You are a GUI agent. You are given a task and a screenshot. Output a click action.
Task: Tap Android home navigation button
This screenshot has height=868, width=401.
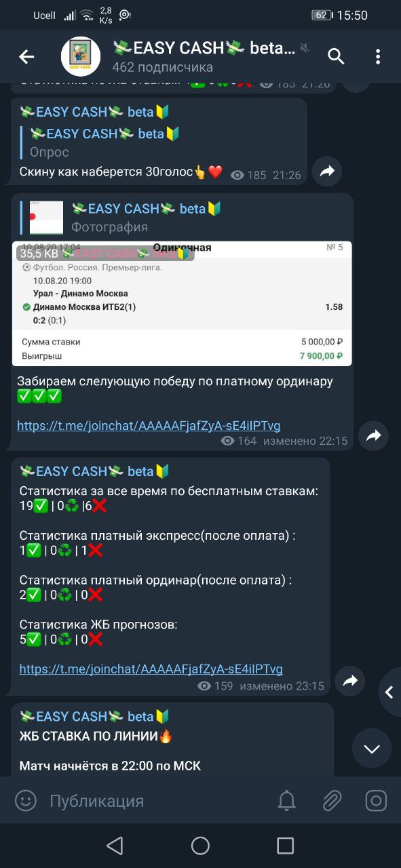pos(200,845)
